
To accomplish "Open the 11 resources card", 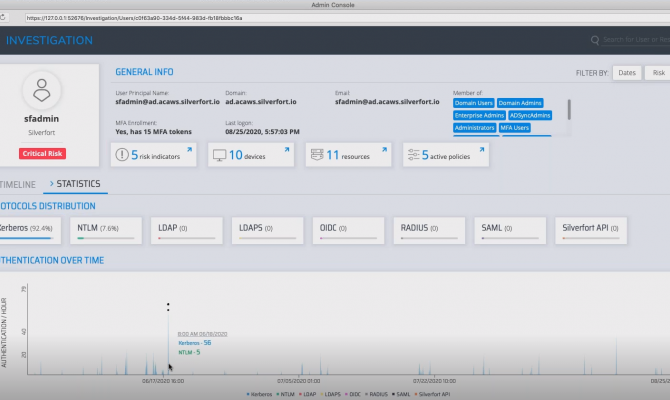I will point(348,155).
